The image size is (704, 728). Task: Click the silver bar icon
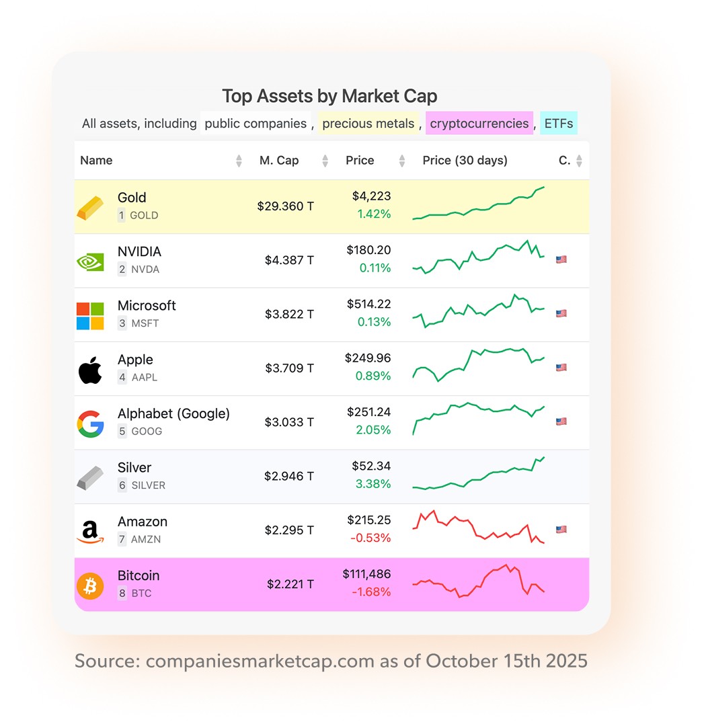pyautogui.click(x=90, y=476)
